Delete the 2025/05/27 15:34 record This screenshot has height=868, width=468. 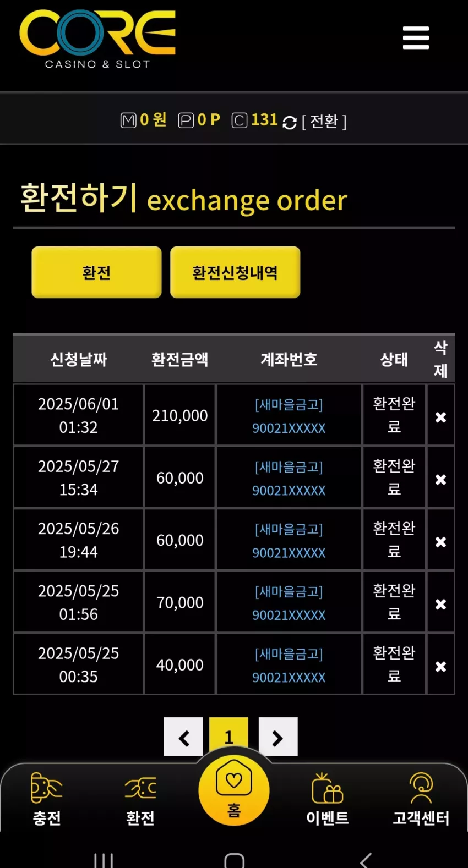pyautogui.click(x=440, y=479)
